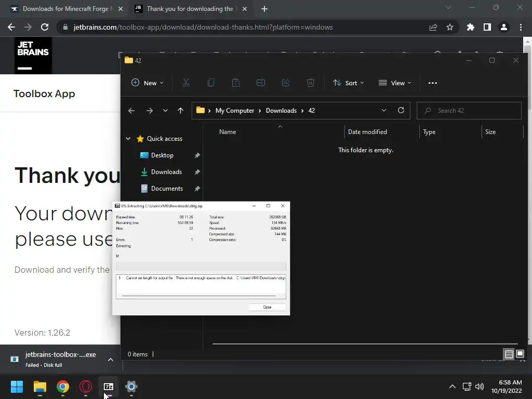Viewport: 532px width, 399px height.
Task: Sort by the Date modified column header
Action: pos(367,131)
